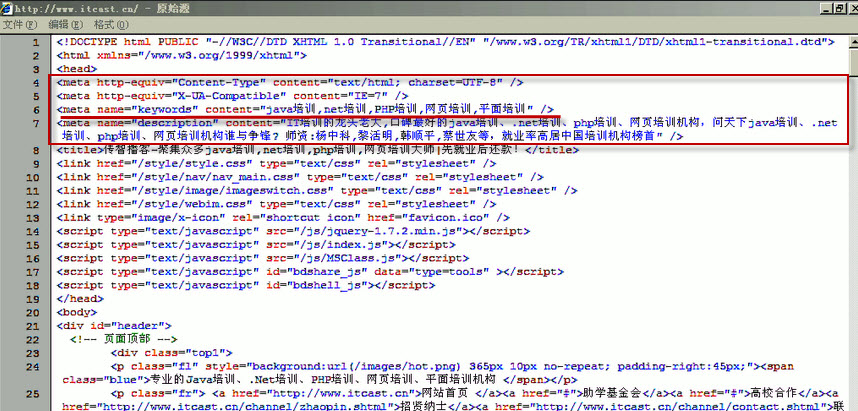858x411 pixels.
Task: Click line number 1 in the gutter
Action: tap(36, 43)
